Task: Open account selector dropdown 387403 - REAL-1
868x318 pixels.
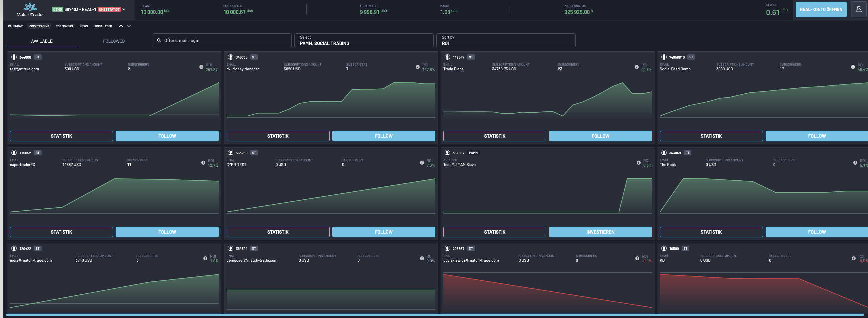Action: (x=89, y=9)
